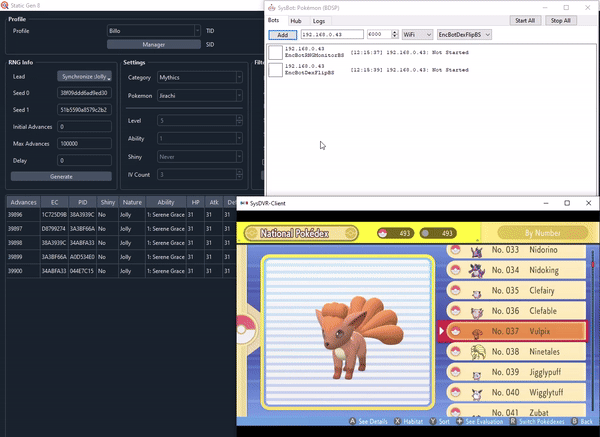The image size is (600, 437).
Task: Click the National Pokédex switcher label
Action: coord(301,233)
